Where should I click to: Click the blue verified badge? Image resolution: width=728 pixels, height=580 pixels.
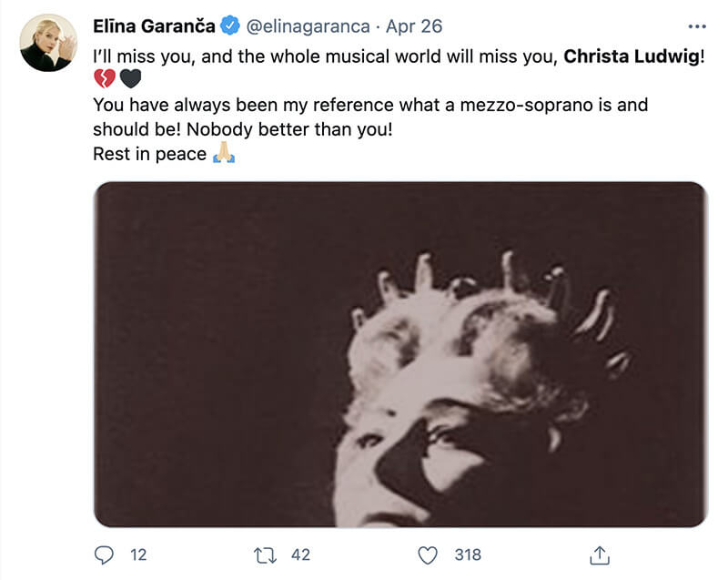click(x=227, y=25)
